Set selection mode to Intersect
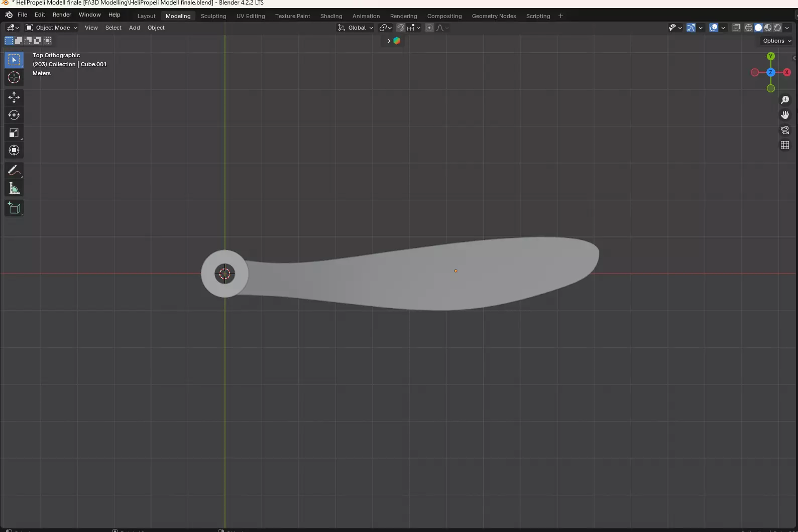The height and width of the screenshot is (532, 798). 47,41
